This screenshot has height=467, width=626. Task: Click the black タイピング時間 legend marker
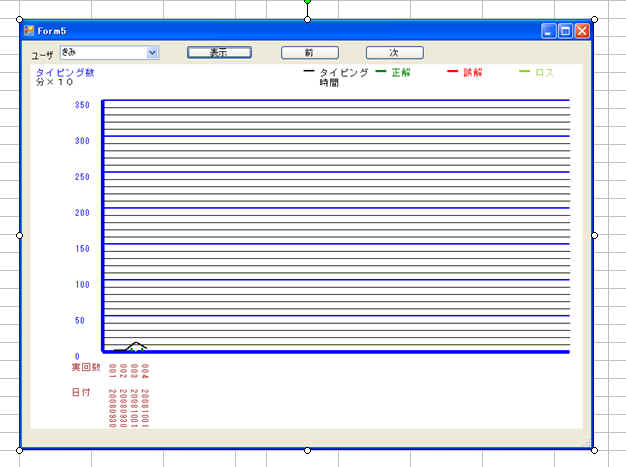point(308,72)
